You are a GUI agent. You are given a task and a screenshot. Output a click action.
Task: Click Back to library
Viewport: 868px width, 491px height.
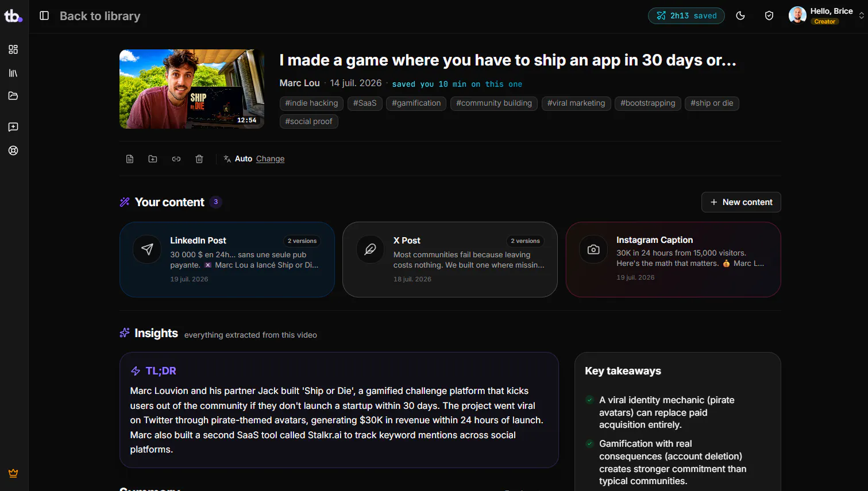point(100,16)
